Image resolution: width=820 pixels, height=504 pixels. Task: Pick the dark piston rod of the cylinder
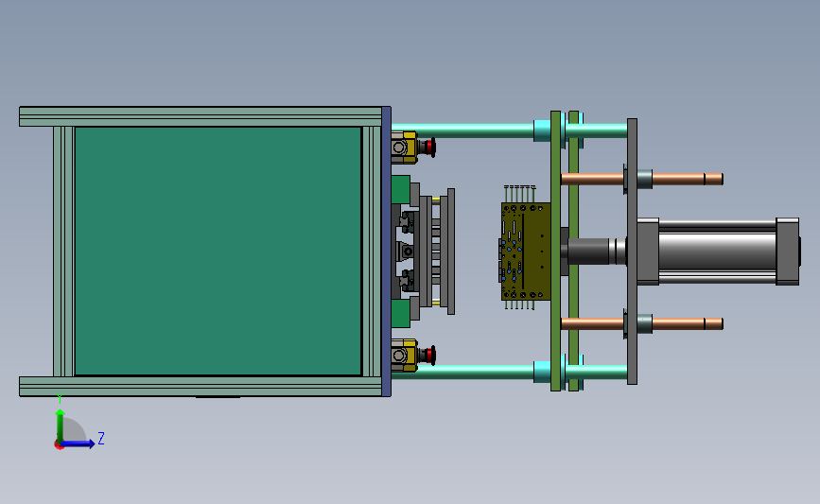pyautogui.click(x=588, y=252)
